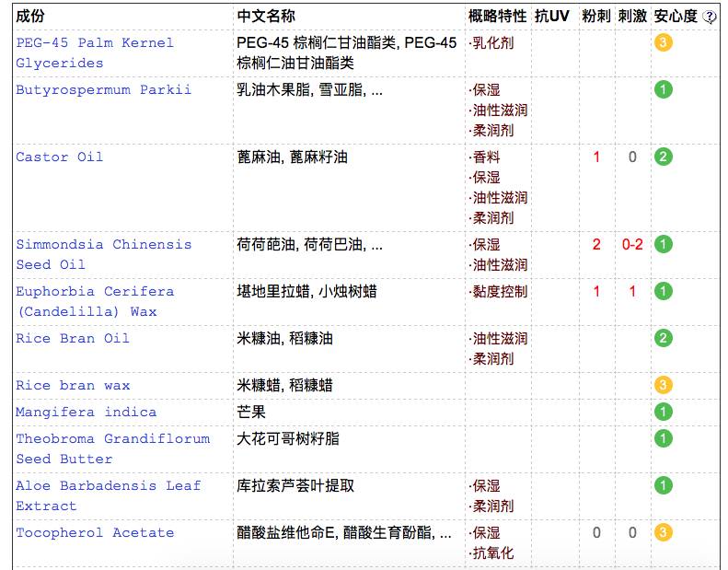This screenshot has width=728, height=570.
Task: Click irritation score 0-2 for Simmondsia Chinensis
Action: tap(632, 244)
